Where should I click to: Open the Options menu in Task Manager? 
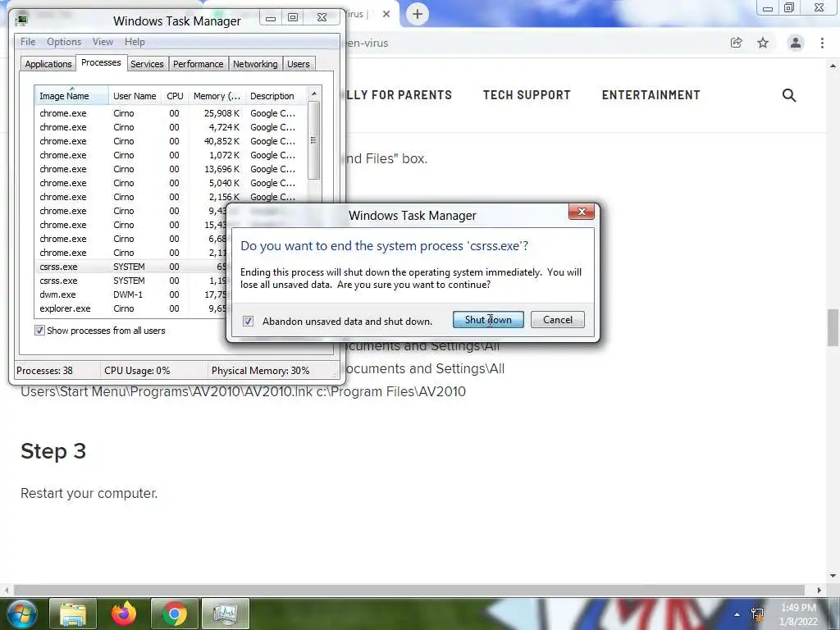click(x=64, y=42)
